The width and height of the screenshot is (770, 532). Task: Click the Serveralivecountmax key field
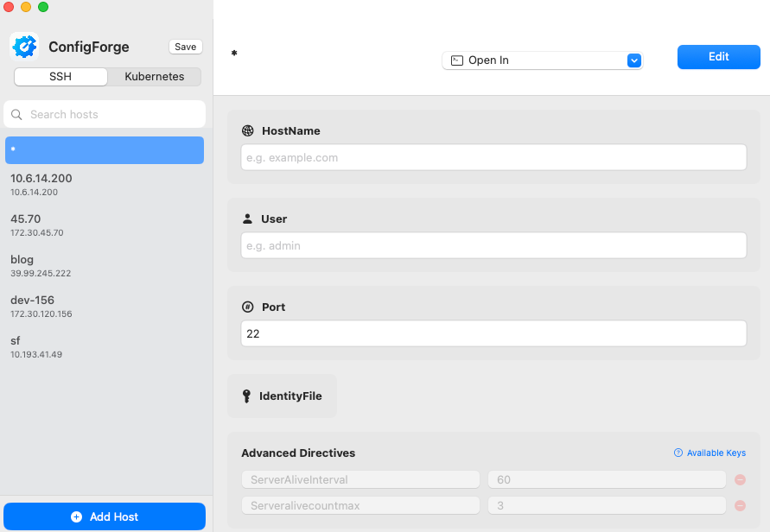(360, 505)
